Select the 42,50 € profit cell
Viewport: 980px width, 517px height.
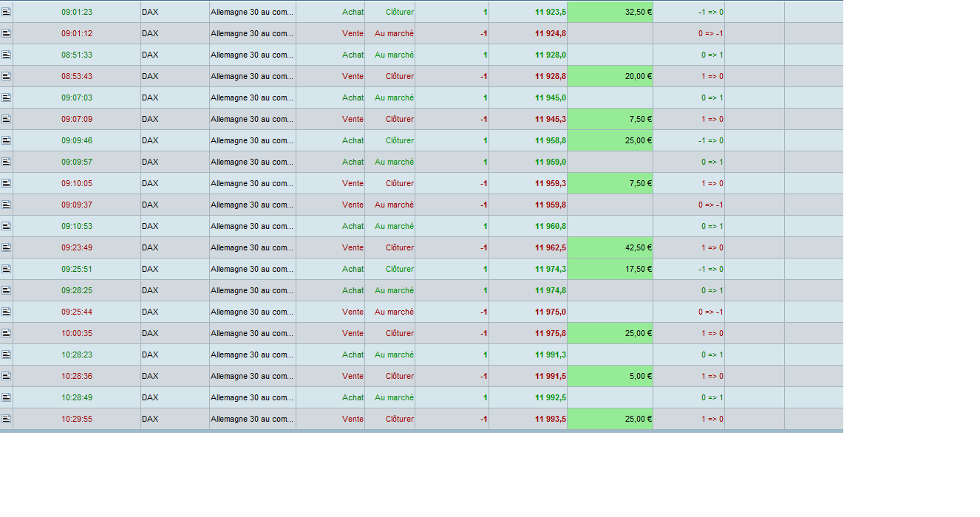[x=610, y=247]
